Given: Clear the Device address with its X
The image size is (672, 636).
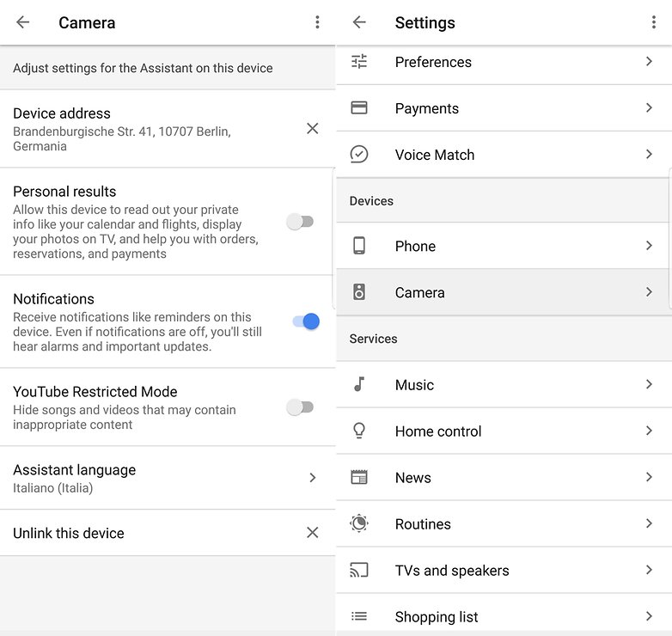Looking at the screenshot, I should tap(313, 128).
